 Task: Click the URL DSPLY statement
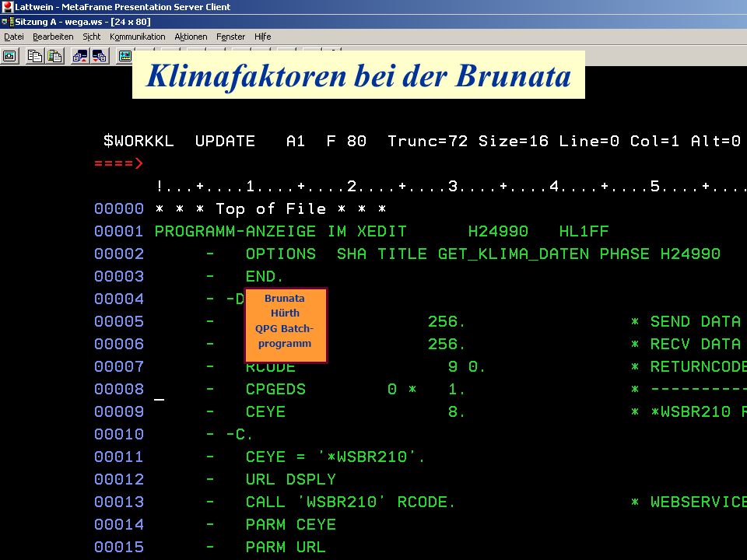[x=290, y=479]
